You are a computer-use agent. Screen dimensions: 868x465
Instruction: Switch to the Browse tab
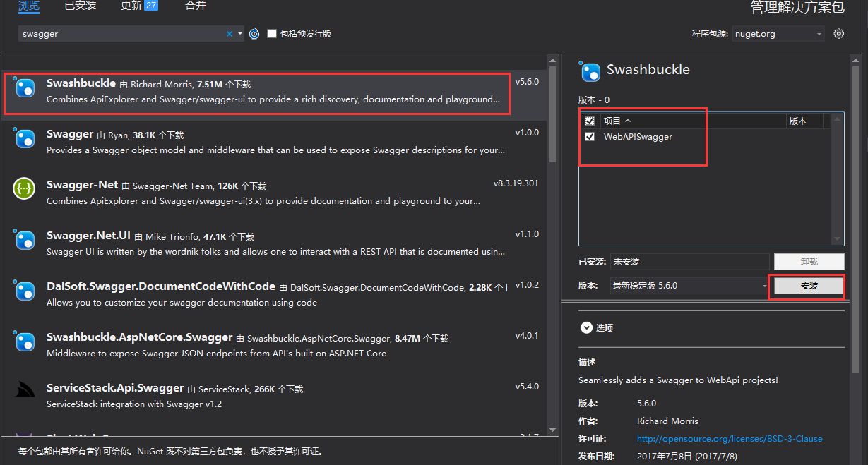(x=29, y=6)
